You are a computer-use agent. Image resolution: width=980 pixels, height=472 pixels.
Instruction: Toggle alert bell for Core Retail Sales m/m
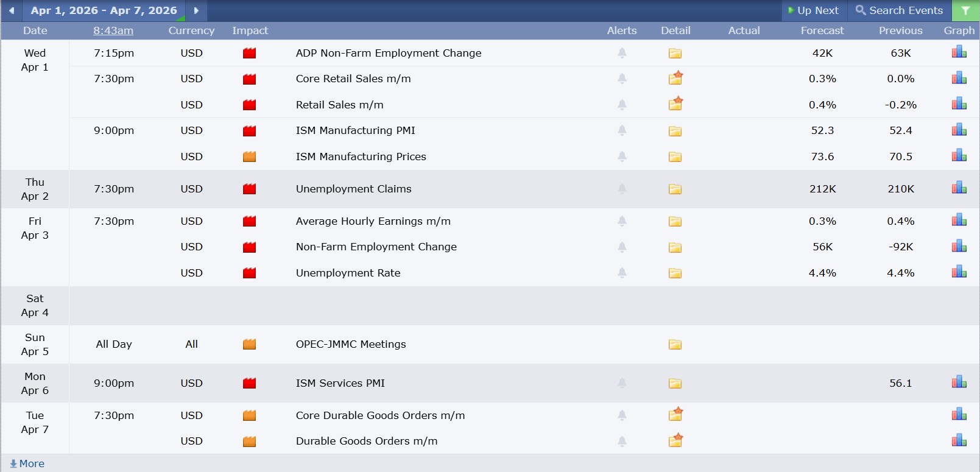pyautogui.click(x=622, y=79)
